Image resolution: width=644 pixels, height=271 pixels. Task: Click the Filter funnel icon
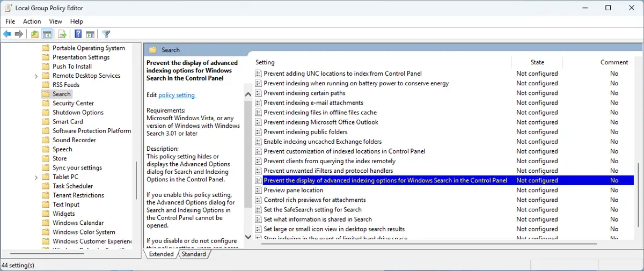point(106,34)
